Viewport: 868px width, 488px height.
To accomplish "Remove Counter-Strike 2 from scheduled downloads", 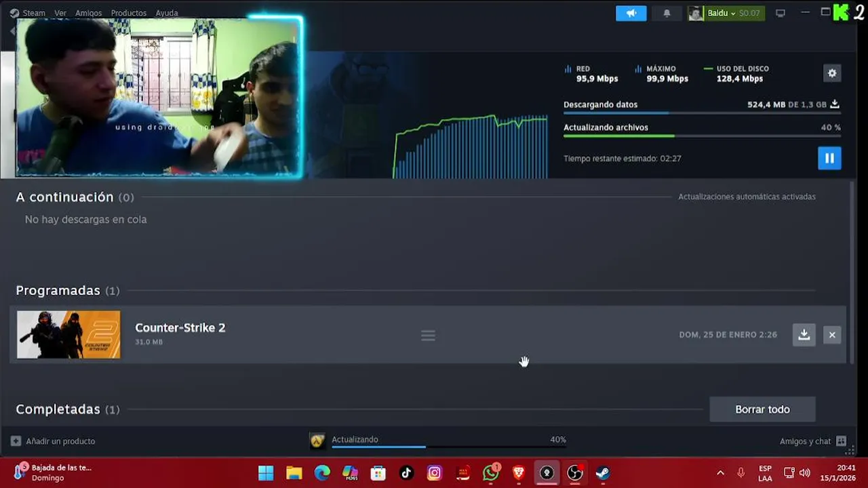I will point(832,335).
